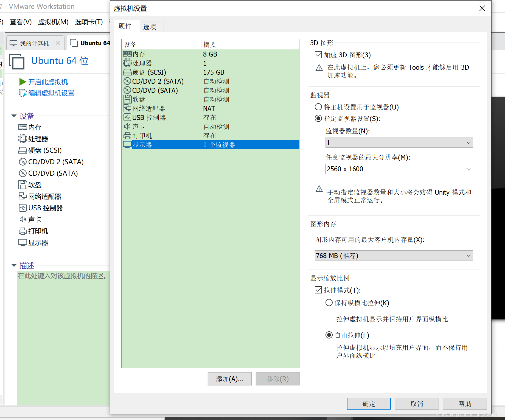This screenshot has height=420, width=505.
Task: Click the CD/DVD 2 (SATA) disc icon in the dialog
Action: 127,81
